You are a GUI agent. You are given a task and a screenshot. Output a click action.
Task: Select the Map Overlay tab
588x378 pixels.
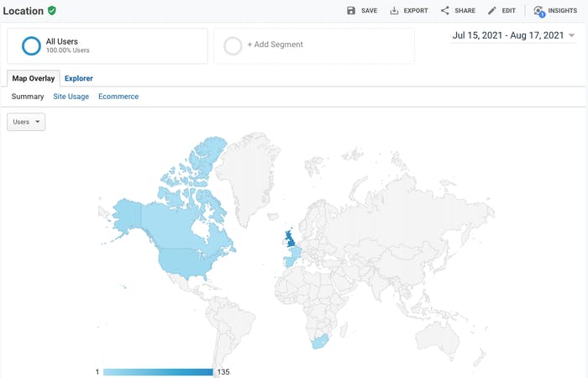click(34, 78)
